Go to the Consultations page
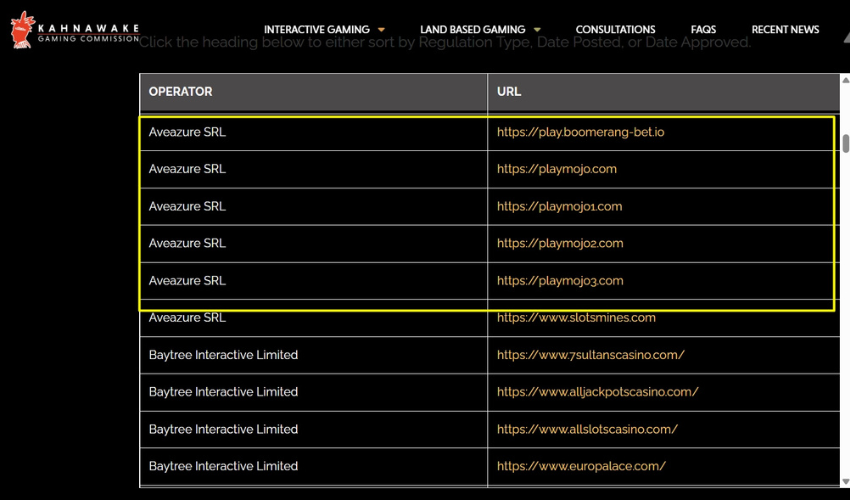850x500 pixels. 615,29
